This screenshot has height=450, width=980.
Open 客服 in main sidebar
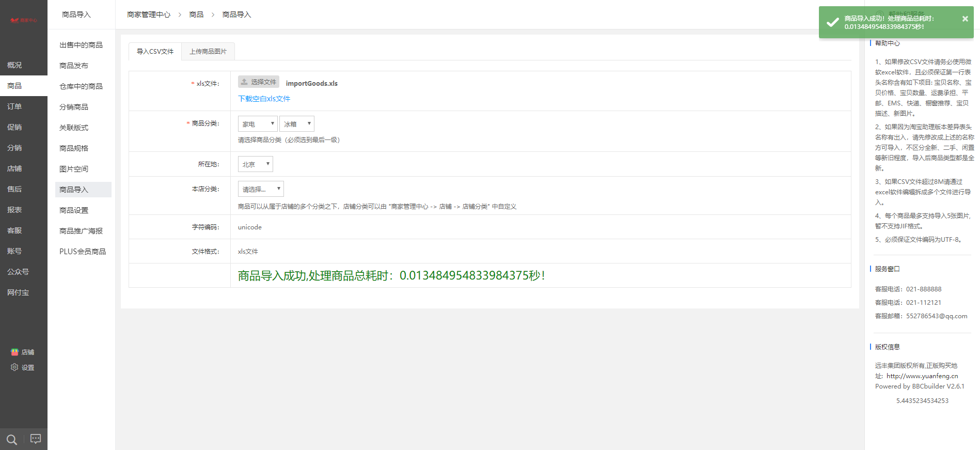click(24, 230)
